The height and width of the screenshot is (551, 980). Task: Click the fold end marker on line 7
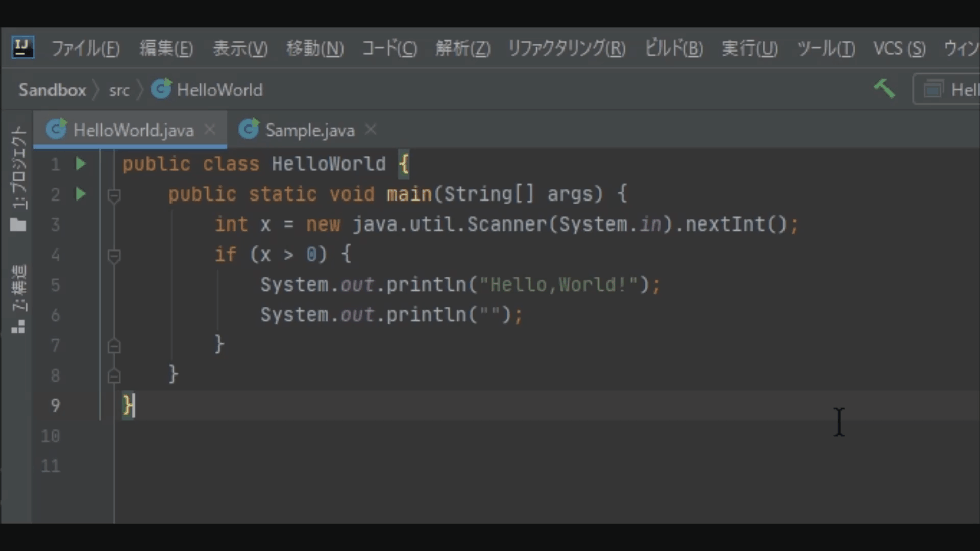coord(114,346)
